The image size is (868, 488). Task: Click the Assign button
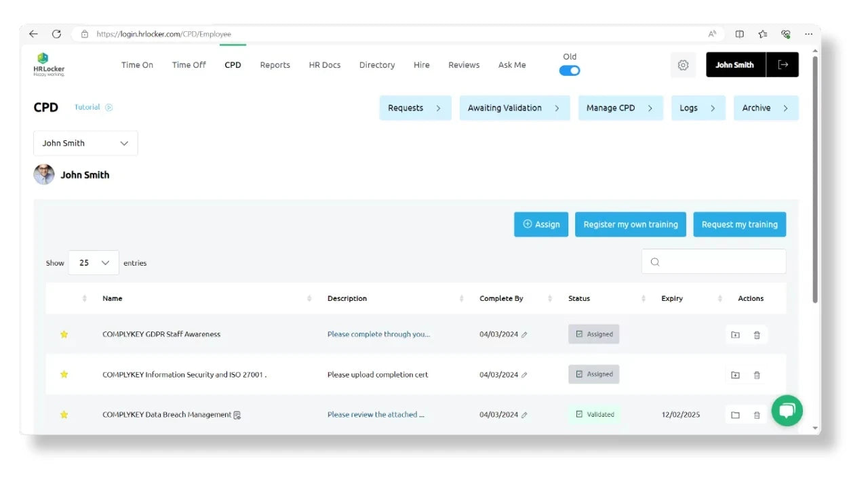pyautogui.click(x=540, y=224)
